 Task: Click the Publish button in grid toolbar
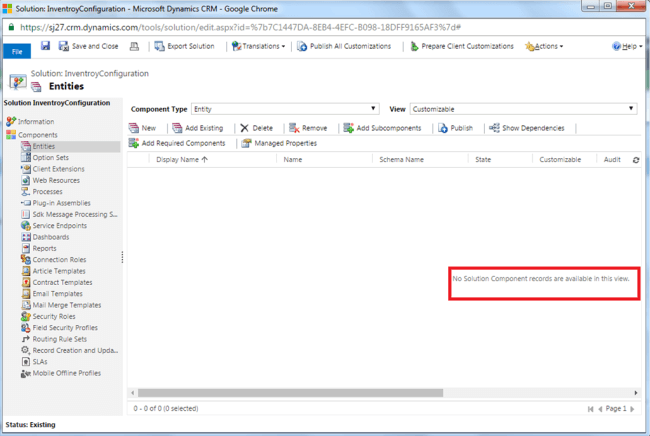coord(456,128)
